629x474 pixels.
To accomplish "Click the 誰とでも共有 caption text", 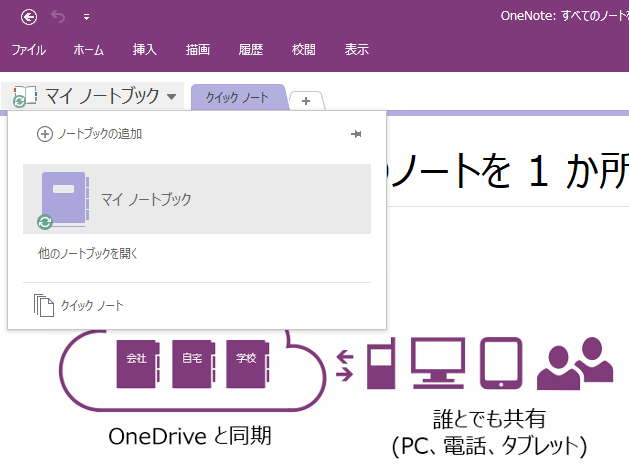I will click(489, 419).
